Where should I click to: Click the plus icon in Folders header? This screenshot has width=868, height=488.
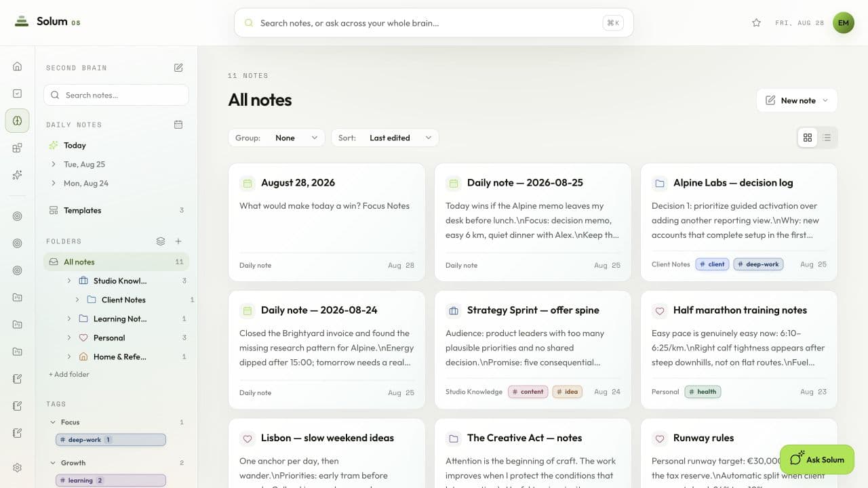(x=178, y=241)
